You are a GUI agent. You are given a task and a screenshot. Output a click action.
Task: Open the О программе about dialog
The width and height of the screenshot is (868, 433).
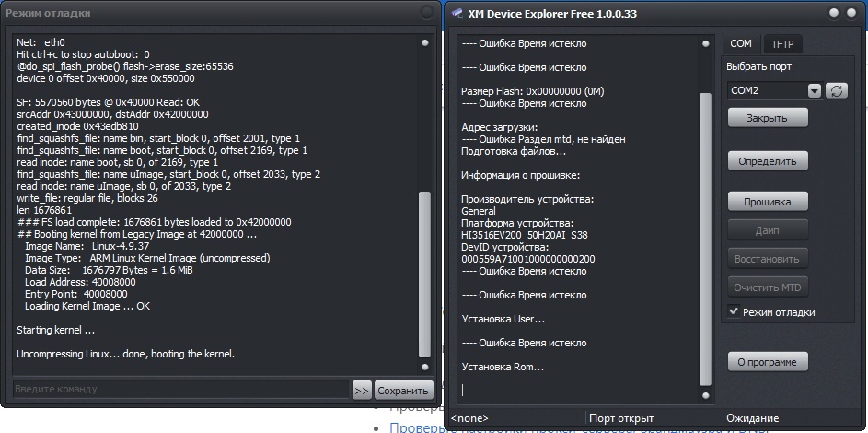[x=768, y=360]
